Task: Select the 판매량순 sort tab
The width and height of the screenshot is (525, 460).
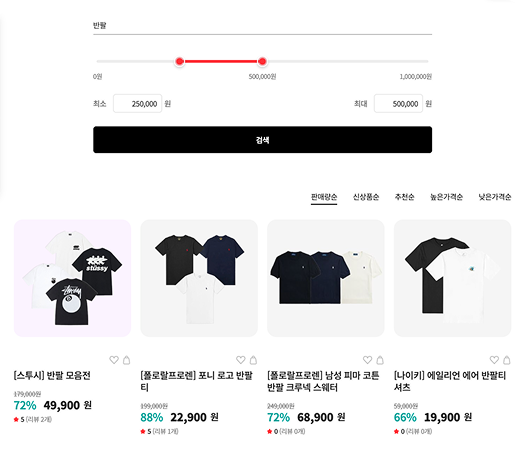Action: point(324,197)
